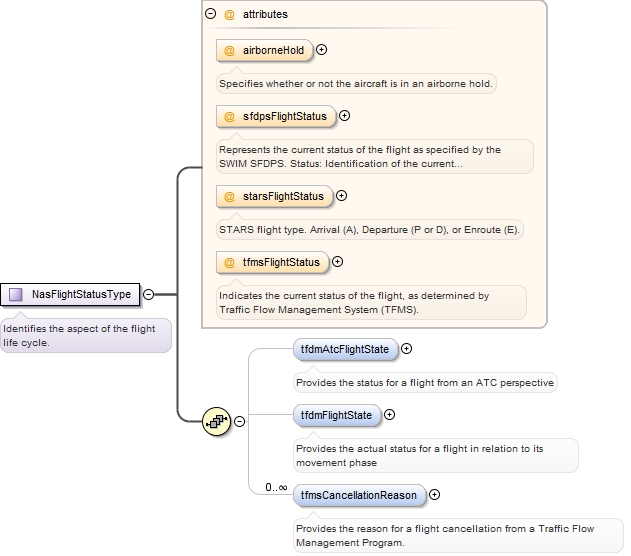Viewport: 631px width, 556px height.
Task: Collapse the NasFlightStatusType node
Action: pyautogui.click(x=148, y=294)
